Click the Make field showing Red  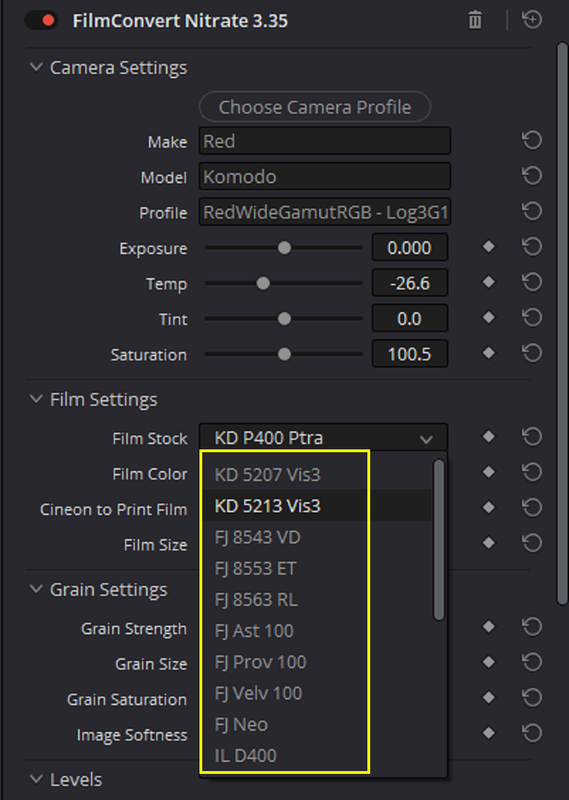tap(325, 141)
